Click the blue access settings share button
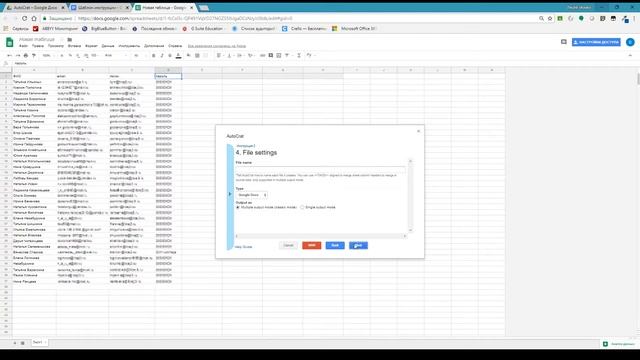640x360 pixels. pyautogui.click(x=596, y=42)
